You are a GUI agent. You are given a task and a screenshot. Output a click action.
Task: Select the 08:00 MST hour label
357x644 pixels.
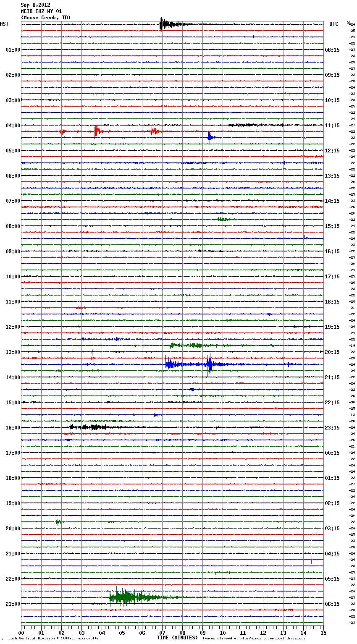coord(13,226)
